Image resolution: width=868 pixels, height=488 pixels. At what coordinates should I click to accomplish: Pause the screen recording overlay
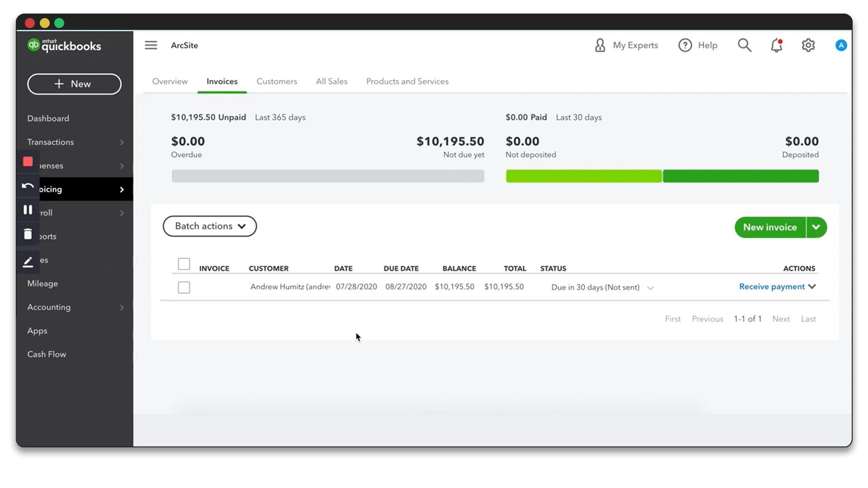click(28, 209)
